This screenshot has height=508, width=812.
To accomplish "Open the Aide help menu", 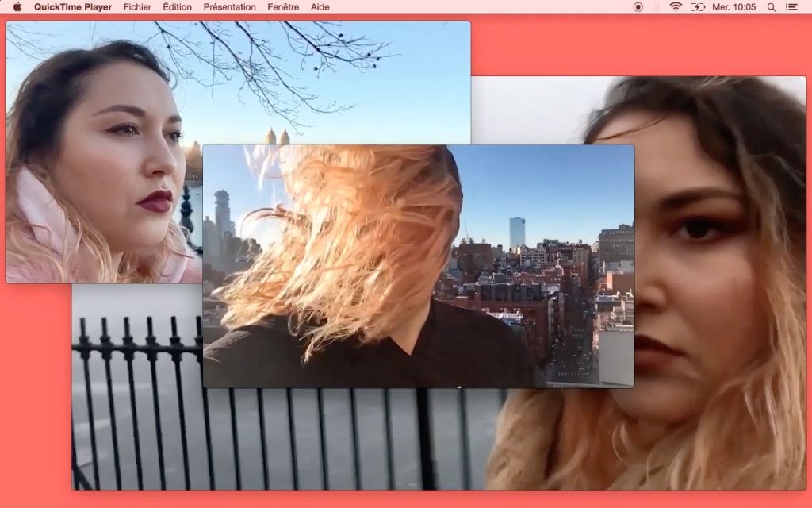I will [320, 7].
